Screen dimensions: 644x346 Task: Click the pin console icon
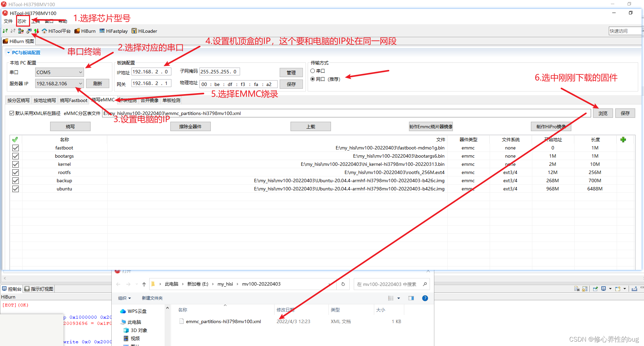coord(595,289)
